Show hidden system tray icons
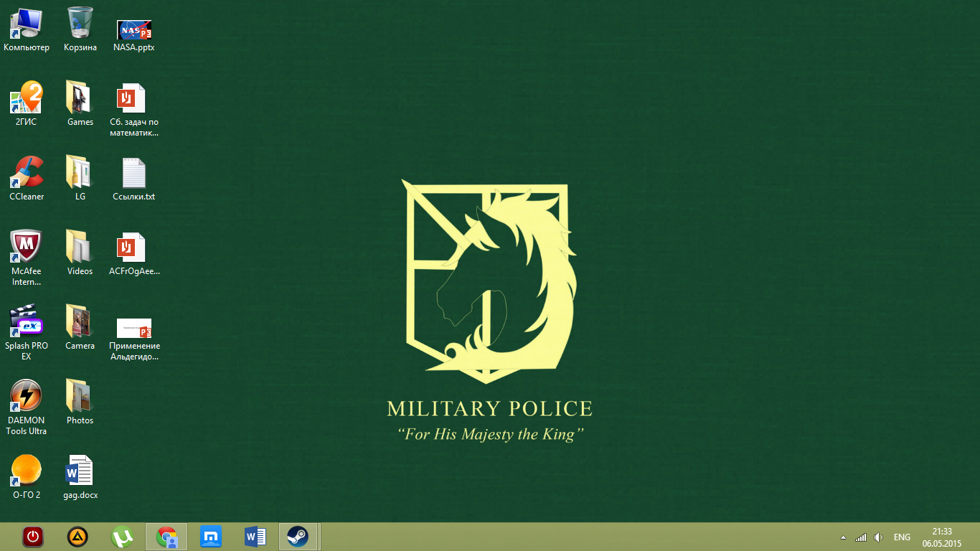980x551 pixels. click(x=843, y=537)
